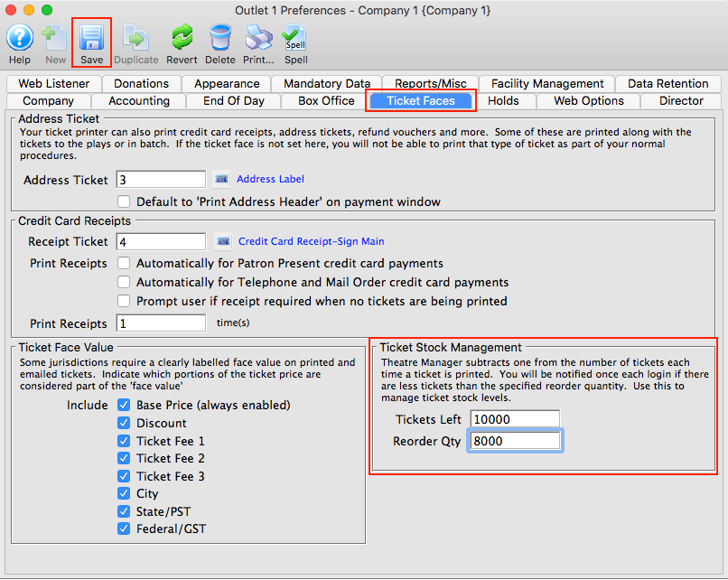Open ticket face lookup beside Address Ticket

tap(222, 179)
